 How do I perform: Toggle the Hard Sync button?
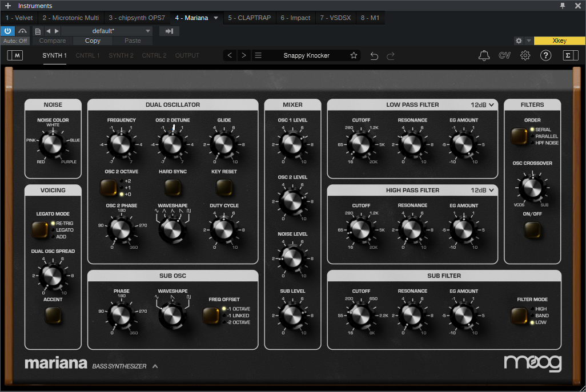click(x=172, y=187)
